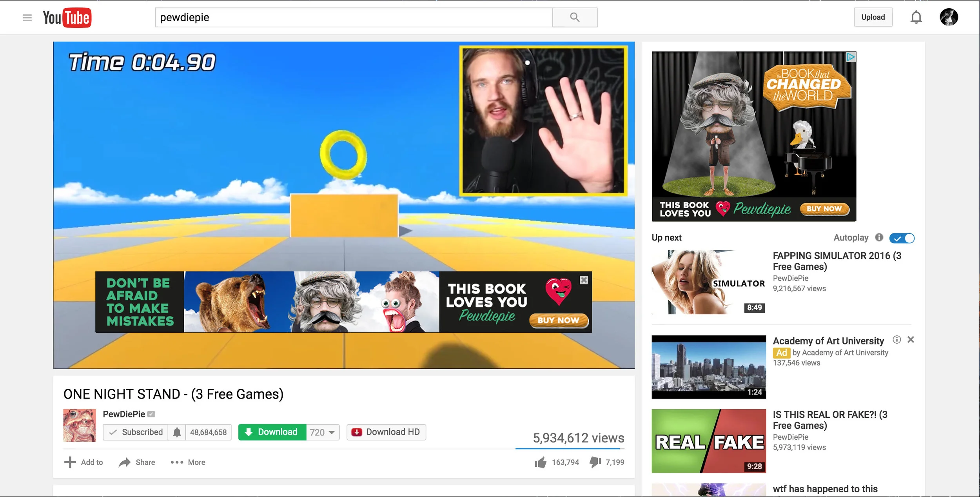Viewport: 980px width, 497px height.
Task: Click Buy Now on the sidebar book ad
Action: pyautogui.click(x=824, y=209)
